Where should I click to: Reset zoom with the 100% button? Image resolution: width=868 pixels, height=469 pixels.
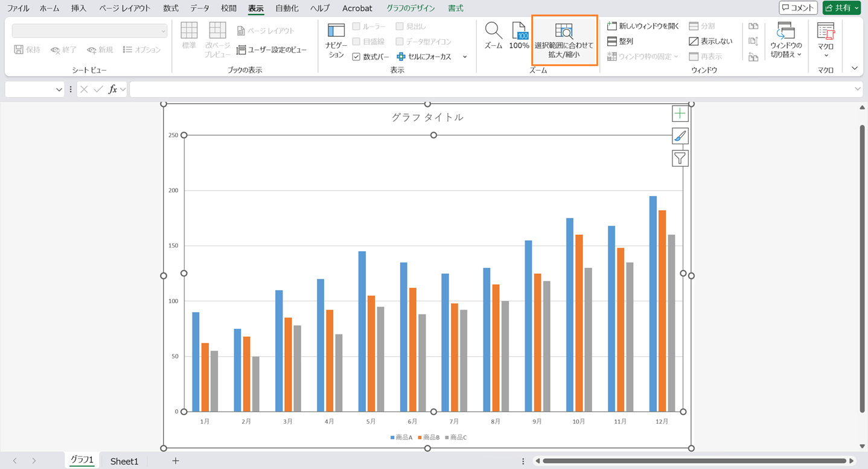click(519, 36)
